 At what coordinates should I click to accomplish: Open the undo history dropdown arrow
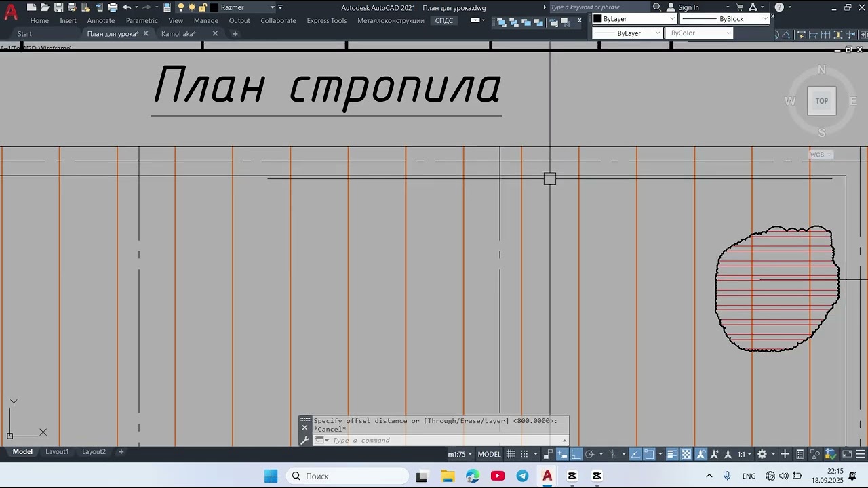click(136, 7)
